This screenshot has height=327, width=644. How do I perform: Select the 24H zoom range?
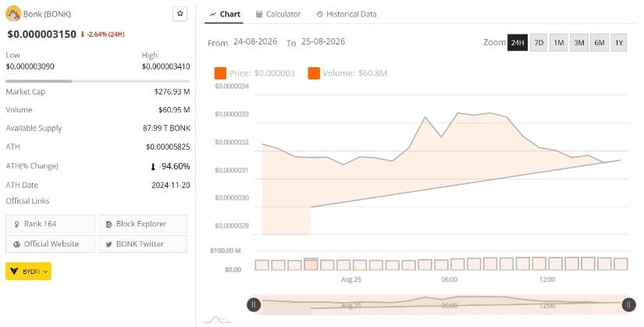point(518,42)
